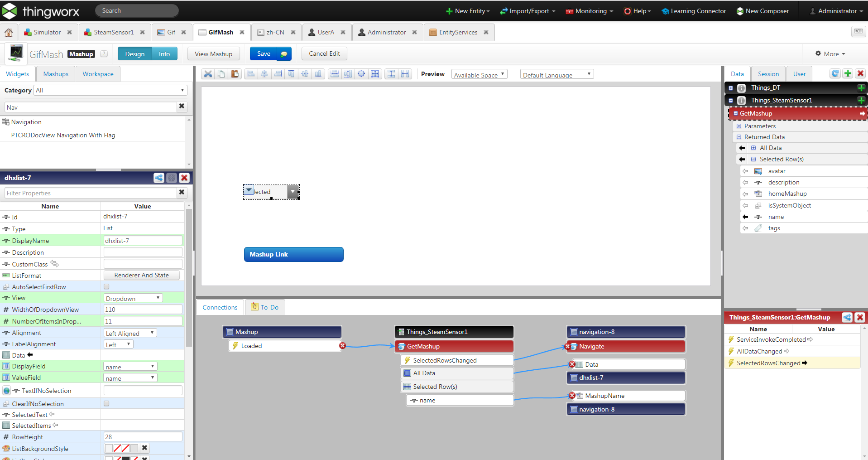Align widgets to horizontal centers
Image resolution: width=868 pixels, height=460 pixels.
coord(264,74)
